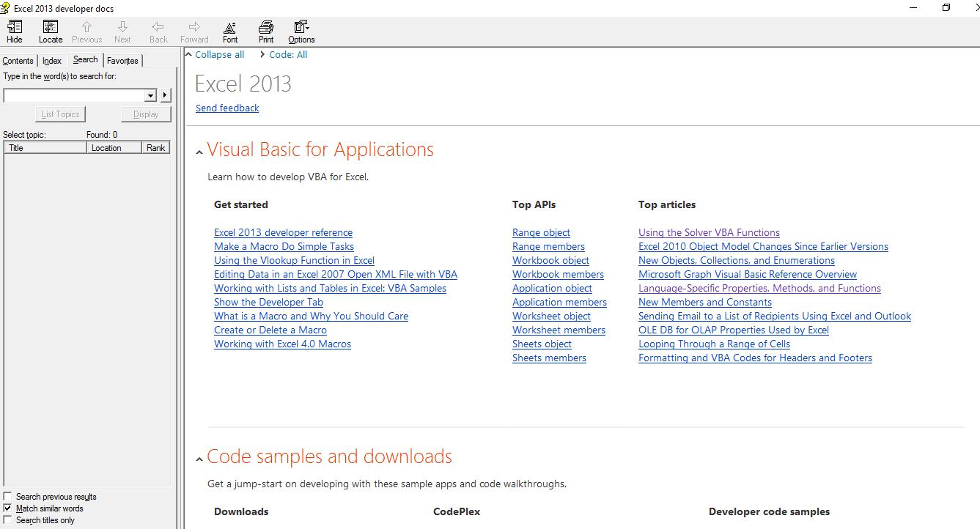Open Create or Delete a Macro link

pyautogui.click(x=270, y=330)
